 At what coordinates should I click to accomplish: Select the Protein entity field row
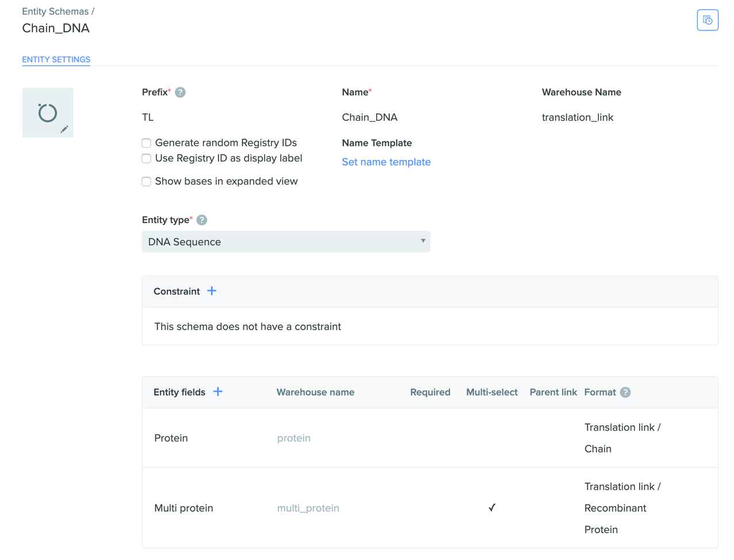pyautogui.click(x=430, y=438)
